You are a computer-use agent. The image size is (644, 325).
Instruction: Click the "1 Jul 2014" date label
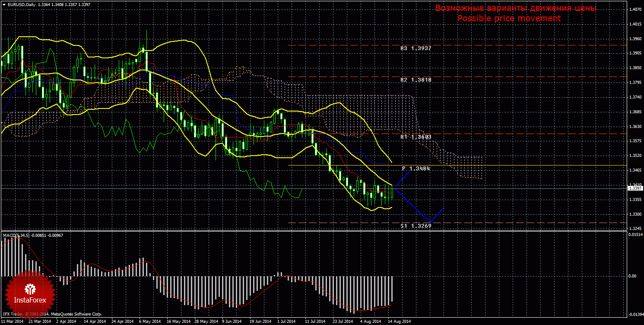point(287,322)
